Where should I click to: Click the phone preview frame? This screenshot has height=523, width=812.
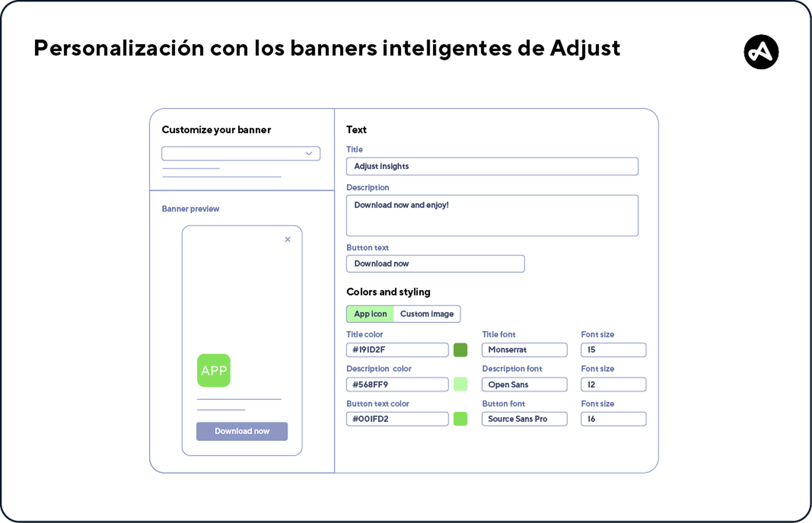tap(242, 341)
